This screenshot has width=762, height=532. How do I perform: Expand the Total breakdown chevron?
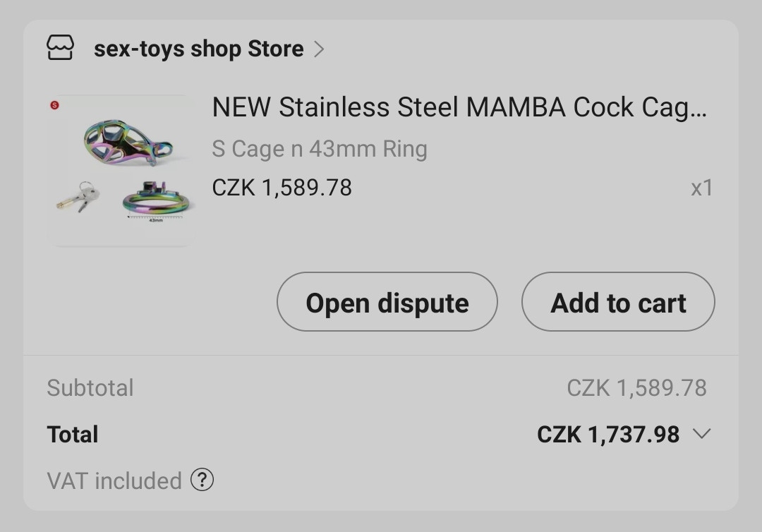pos(701,433)
